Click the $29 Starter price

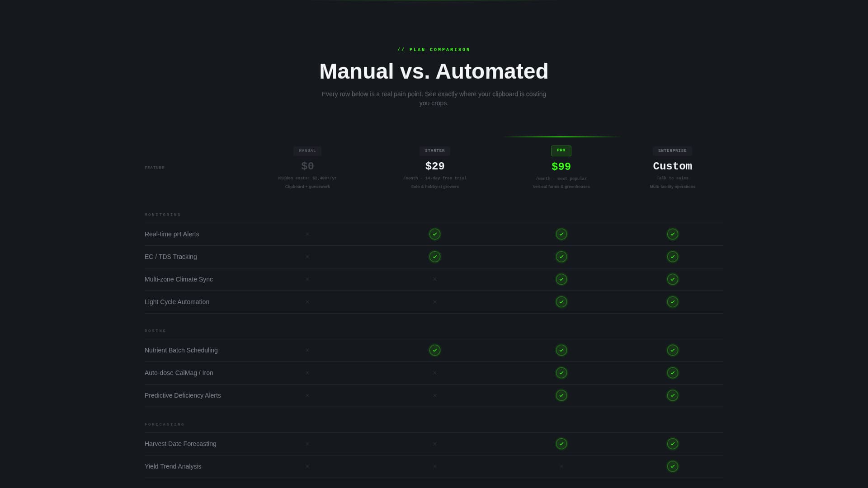pyautogui.click(x=434, y=166)
